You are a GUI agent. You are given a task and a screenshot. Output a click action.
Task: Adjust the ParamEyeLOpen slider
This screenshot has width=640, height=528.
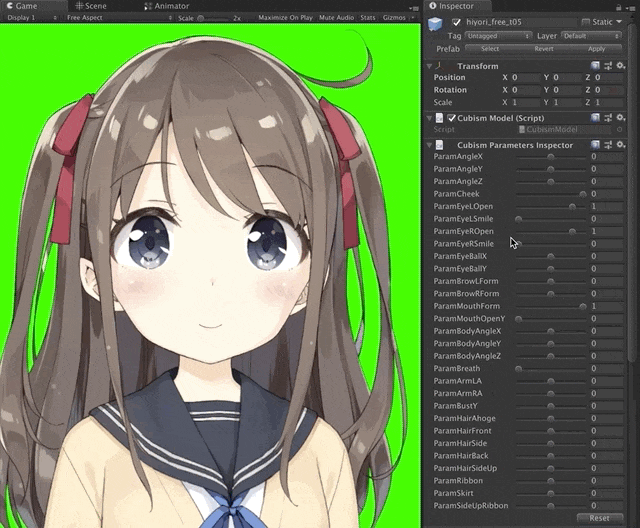pos(551,206)
